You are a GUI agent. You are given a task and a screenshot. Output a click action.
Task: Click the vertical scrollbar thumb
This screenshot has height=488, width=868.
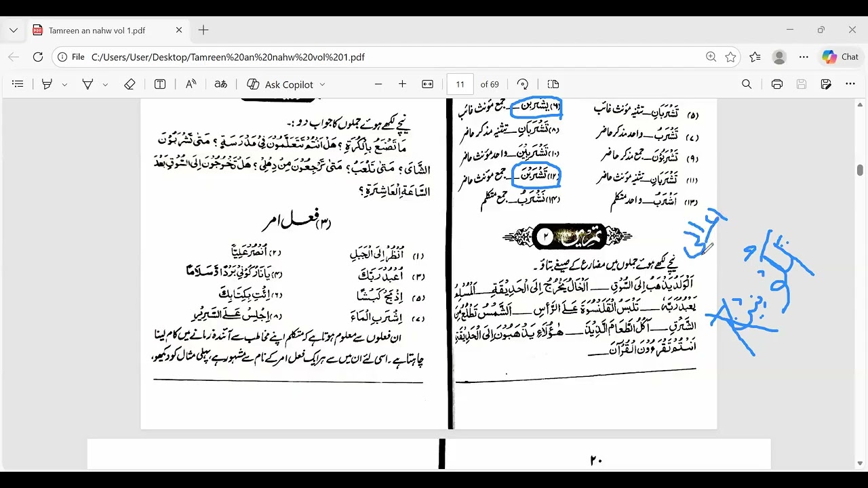[861, 170]
